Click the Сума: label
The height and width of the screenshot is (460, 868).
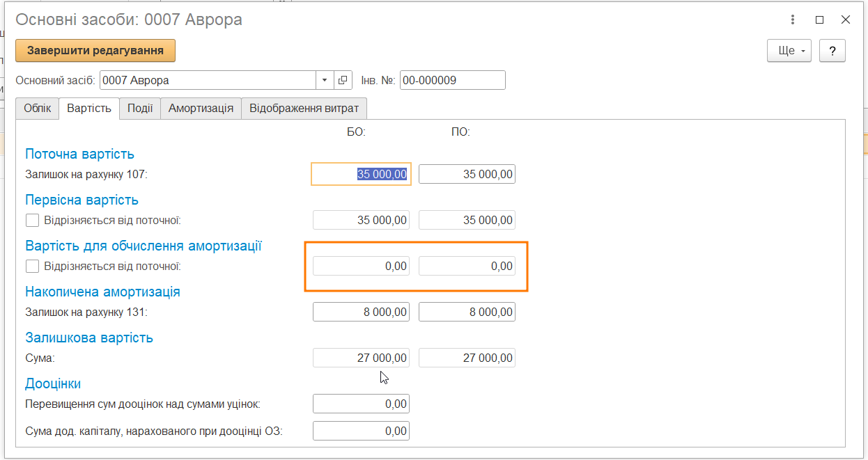click(40, 358)
